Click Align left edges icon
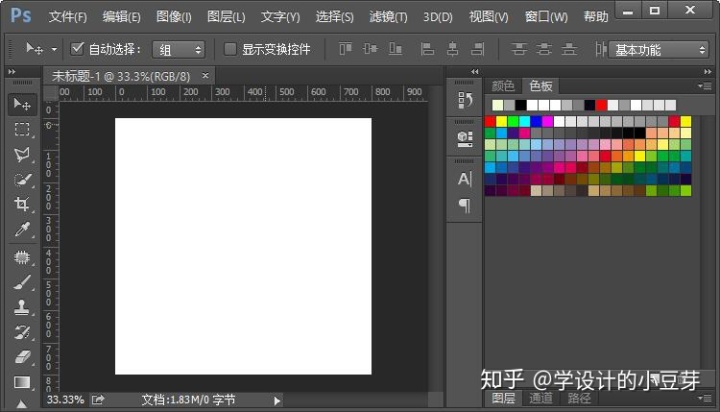 427,49
